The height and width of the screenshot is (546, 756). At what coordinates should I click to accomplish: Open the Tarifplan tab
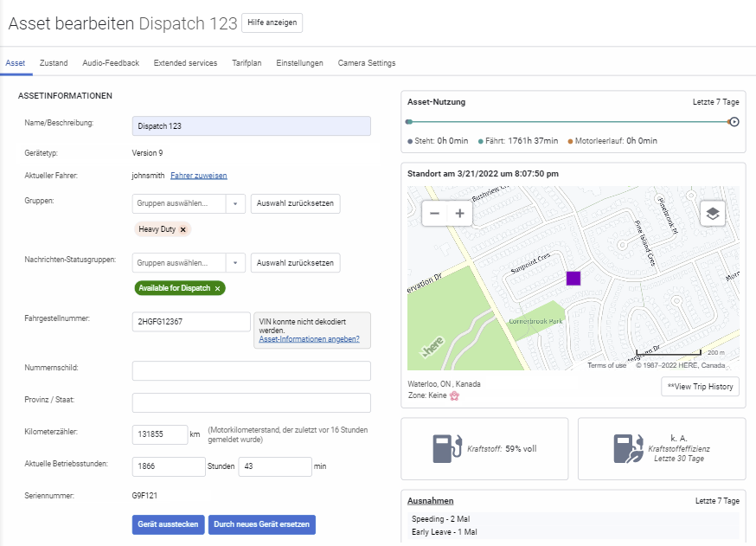tap(247, 63)
